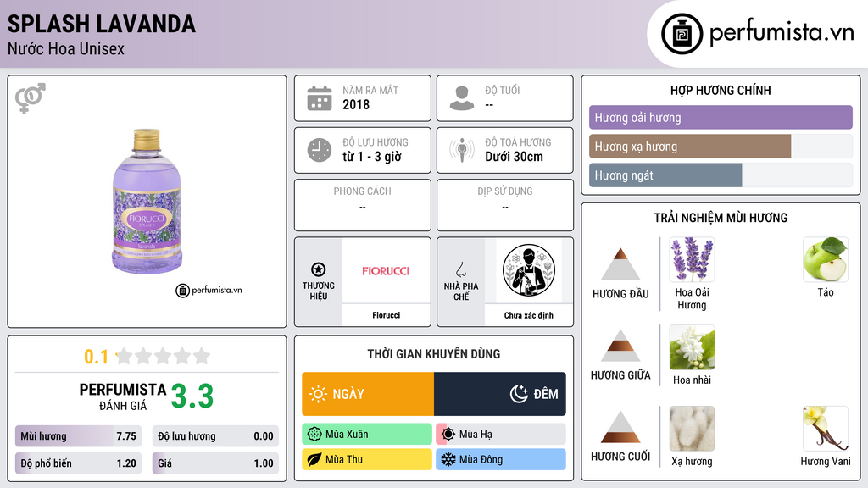868x488 pixels.
Task: Click the star badge brand icon
Action: click(319, 269)
